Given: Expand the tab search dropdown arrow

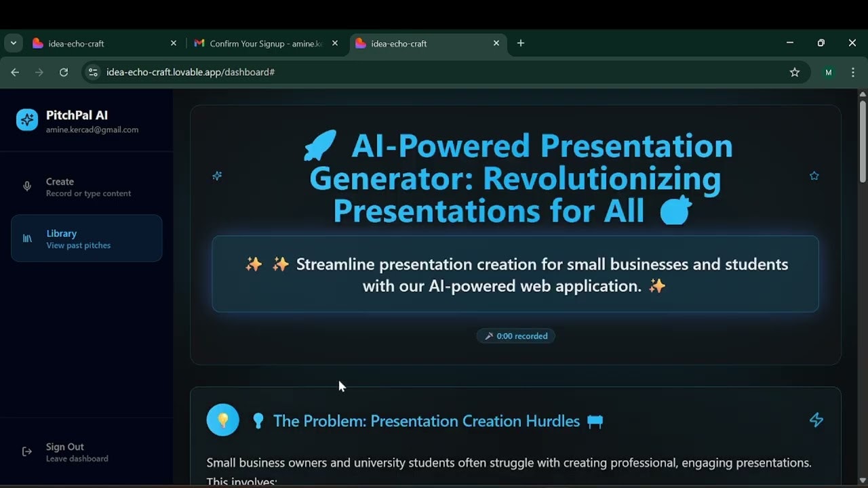Looking at the screenshot, I should click(x=13, y=43).
